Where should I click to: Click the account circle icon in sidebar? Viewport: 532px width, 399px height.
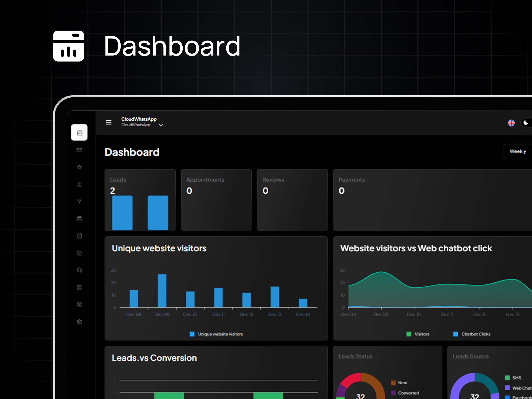79,305
